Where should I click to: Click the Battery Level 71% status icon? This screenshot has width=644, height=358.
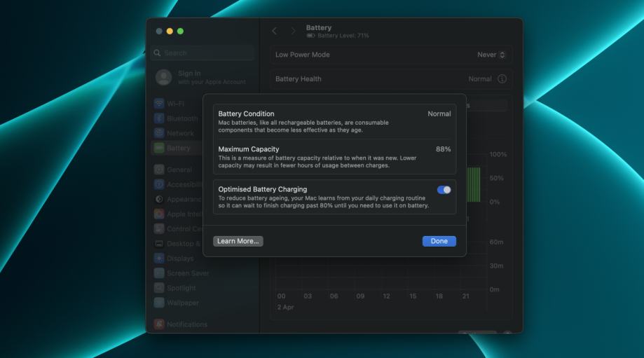(x=310, y=36)
